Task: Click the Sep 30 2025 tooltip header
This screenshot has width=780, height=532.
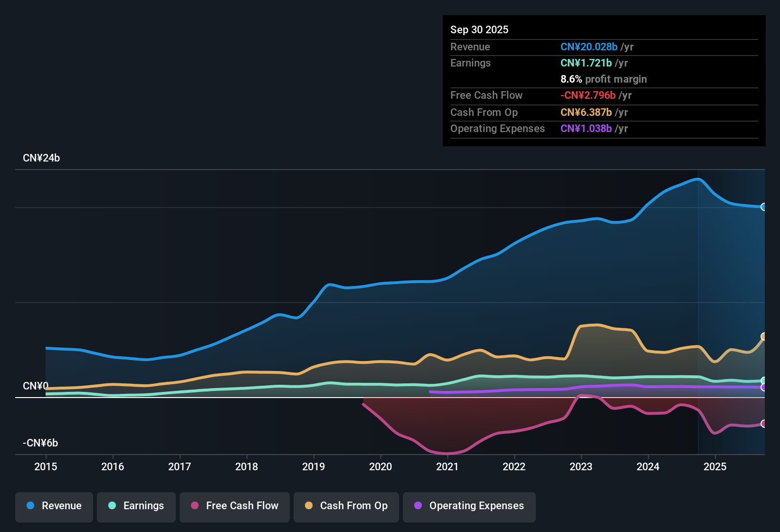Action: pos(479,29)
